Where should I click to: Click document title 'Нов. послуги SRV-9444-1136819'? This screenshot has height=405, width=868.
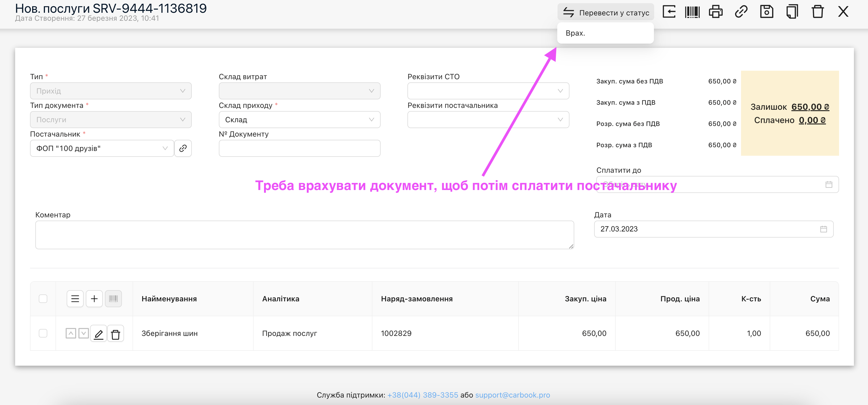[111, 8]
